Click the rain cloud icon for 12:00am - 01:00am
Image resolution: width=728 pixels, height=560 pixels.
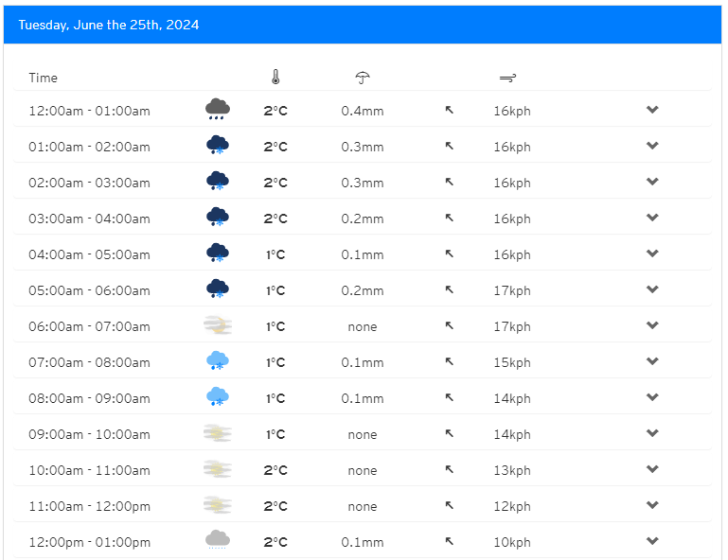point(218,110)
